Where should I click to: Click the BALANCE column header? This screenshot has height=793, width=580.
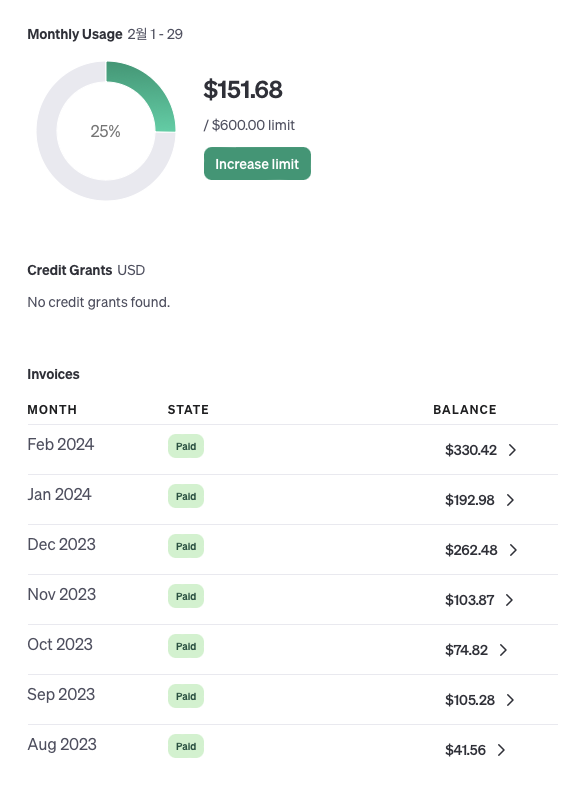[465, 410]
